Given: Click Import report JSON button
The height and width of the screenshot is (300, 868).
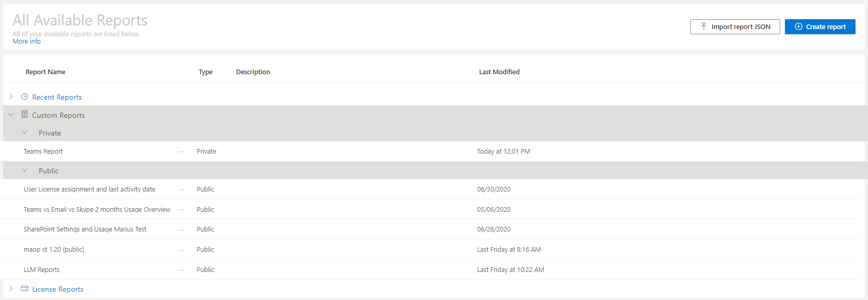Looking at the screenshot, I should tap(735, 26).
